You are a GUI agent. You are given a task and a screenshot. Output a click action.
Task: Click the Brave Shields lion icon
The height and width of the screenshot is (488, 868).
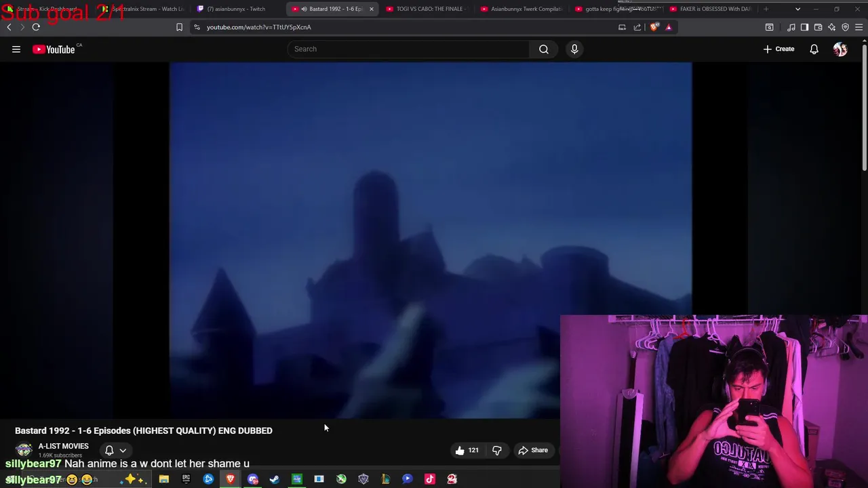click(654, 27)
